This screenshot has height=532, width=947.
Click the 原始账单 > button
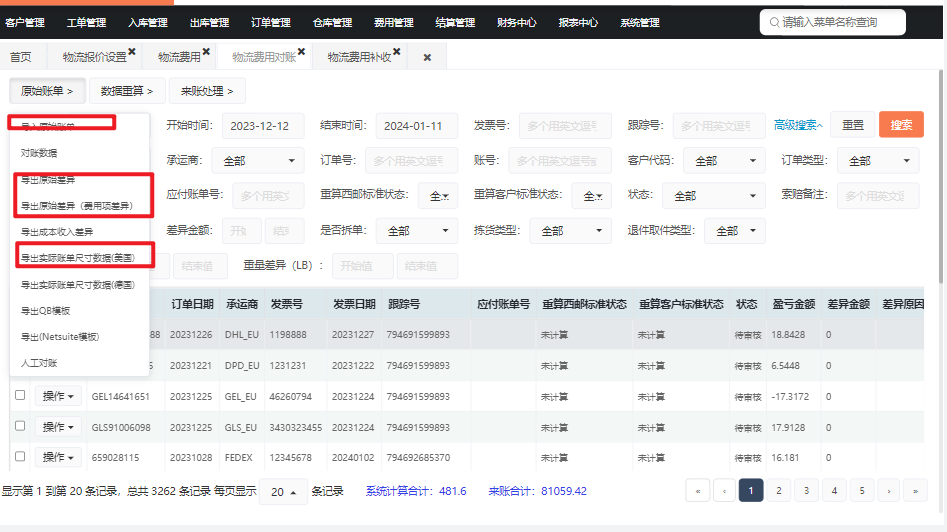pyautogui.click(x=47, y=91)
